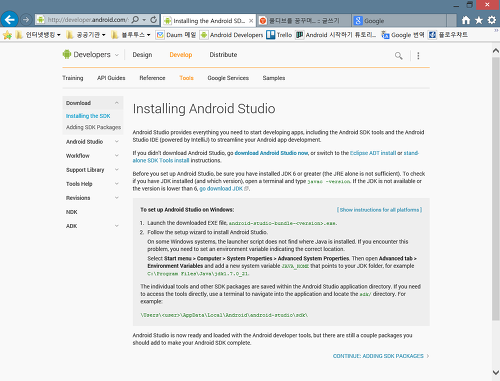Click Continue: Adding SDK Packages link
The width and height of the screenshot is (500, 381).
pyautogui.click(x=378, y=356)
